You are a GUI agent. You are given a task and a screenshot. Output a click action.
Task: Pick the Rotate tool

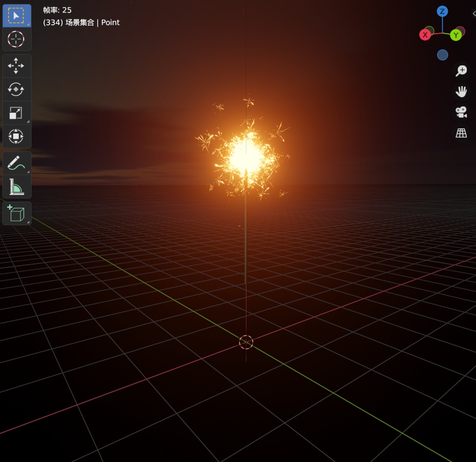point(16,89)
